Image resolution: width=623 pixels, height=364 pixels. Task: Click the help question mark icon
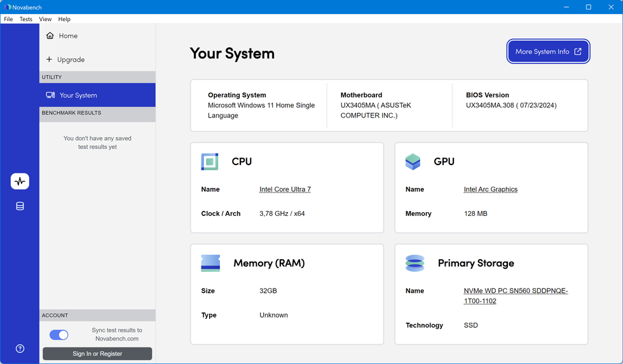coord(20,348)
